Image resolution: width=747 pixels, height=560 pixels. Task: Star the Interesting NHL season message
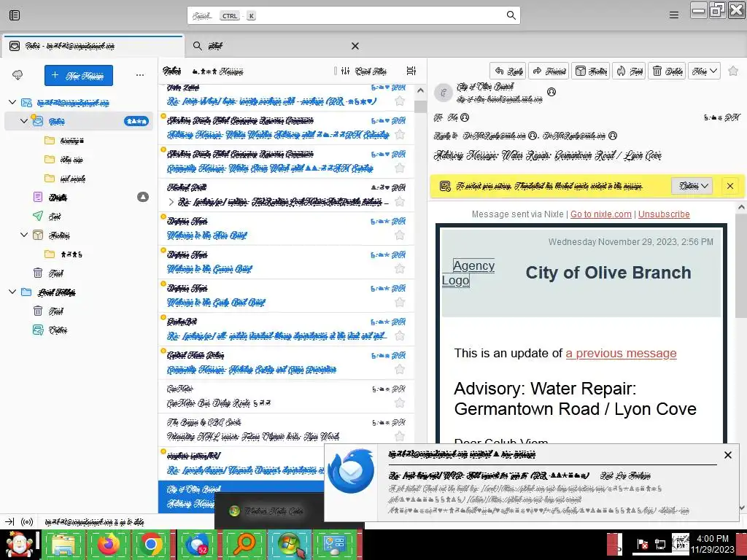pyautogui.click(x=400, y=436)
